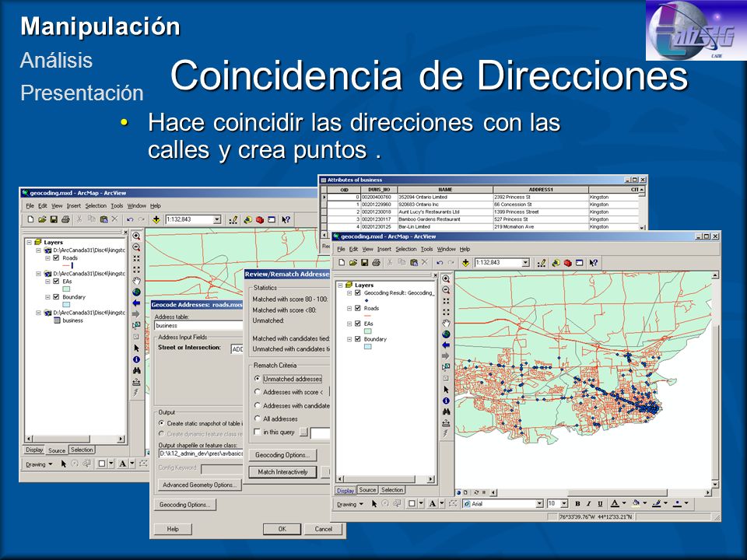Open Selection menu in left ArcMap window
Viewport: 747px width, 560px height.
96,205
